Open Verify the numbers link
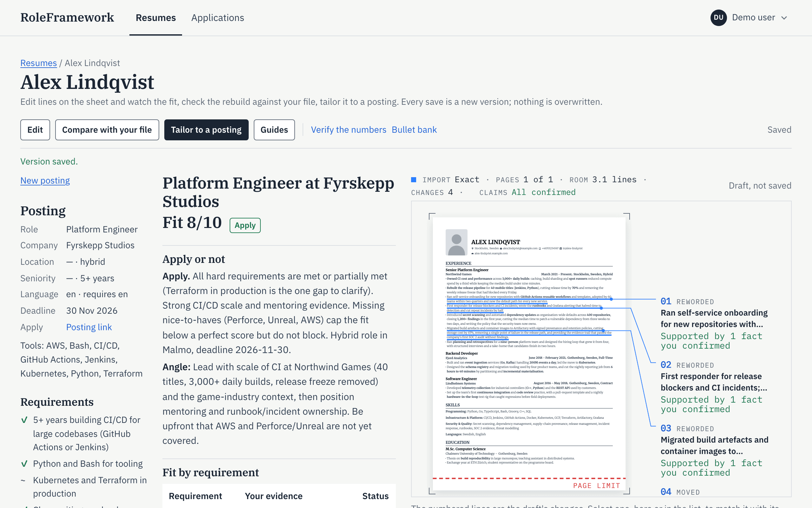The width and height of the screenshot is (812, 508). point(349,130)
